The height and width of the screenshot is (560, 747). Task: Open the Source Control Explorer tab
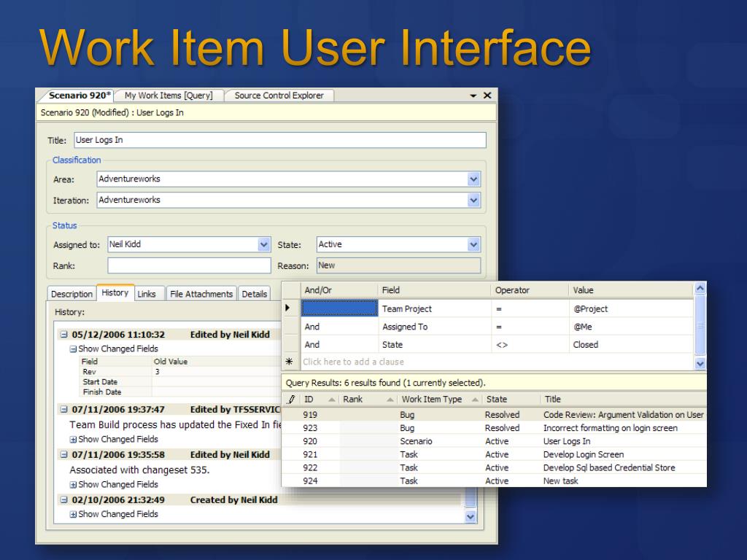tap(279, 96)
